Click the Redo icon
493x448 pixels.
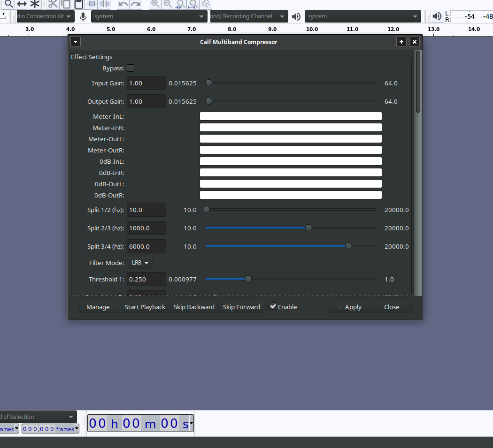[136, 4]
